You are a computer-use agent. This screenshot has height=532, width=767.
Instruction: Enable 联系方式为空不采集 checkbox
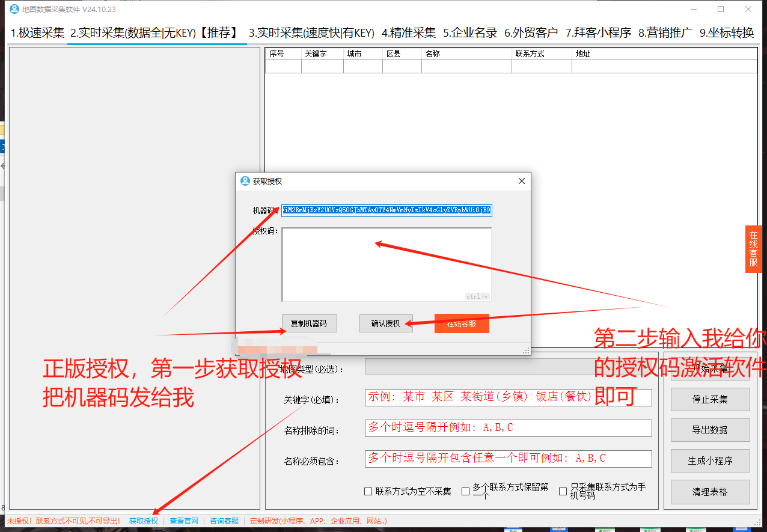point(368,492)
